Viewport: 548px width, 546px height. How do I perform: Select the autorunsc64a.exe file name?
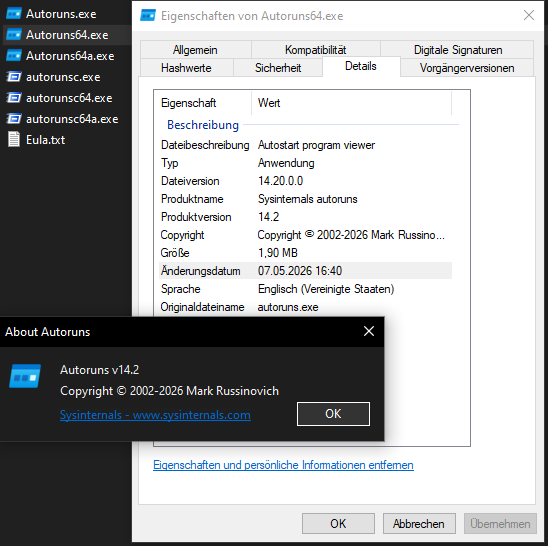[72, 119]
